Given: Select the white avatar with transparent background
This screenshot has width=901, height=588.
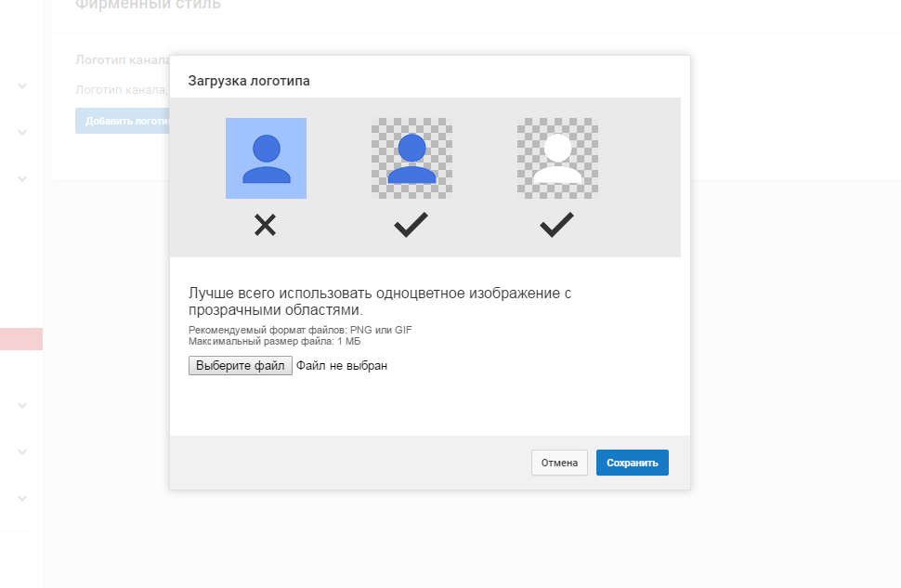Looking at the screenshot, I should pos(557,158).
